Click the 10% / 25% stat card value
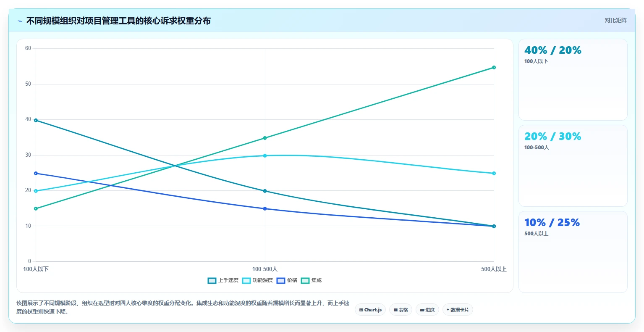 (552, 223)
